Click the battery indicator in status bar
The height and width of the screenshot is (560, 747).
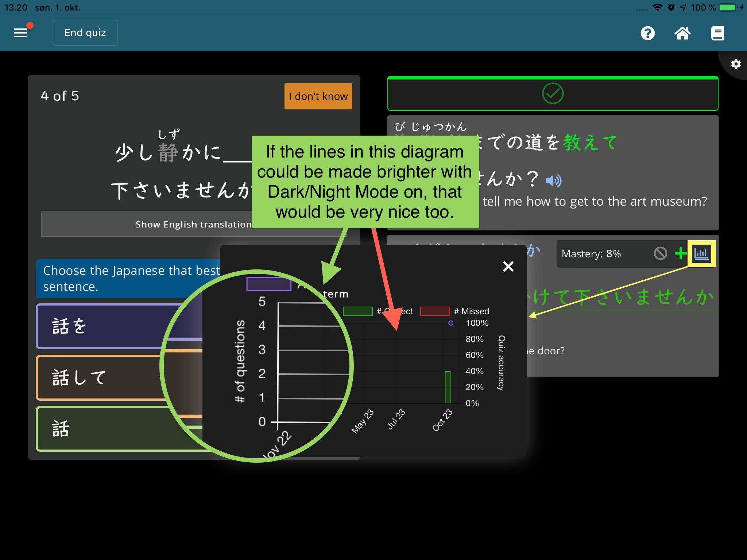[x=727, y=7]
